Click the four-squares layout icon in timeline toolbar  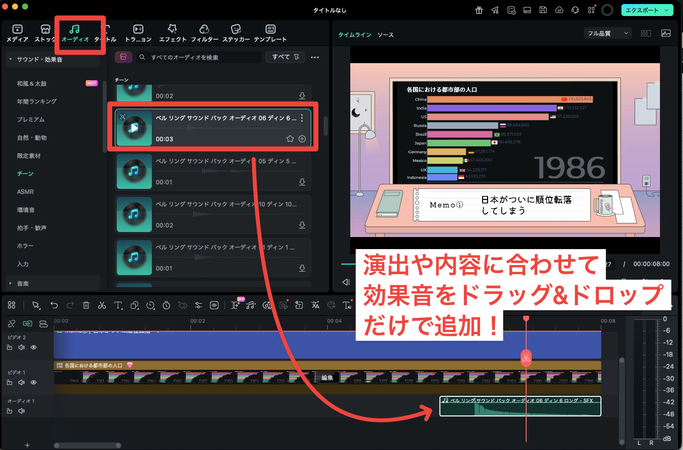click(11, 305)
